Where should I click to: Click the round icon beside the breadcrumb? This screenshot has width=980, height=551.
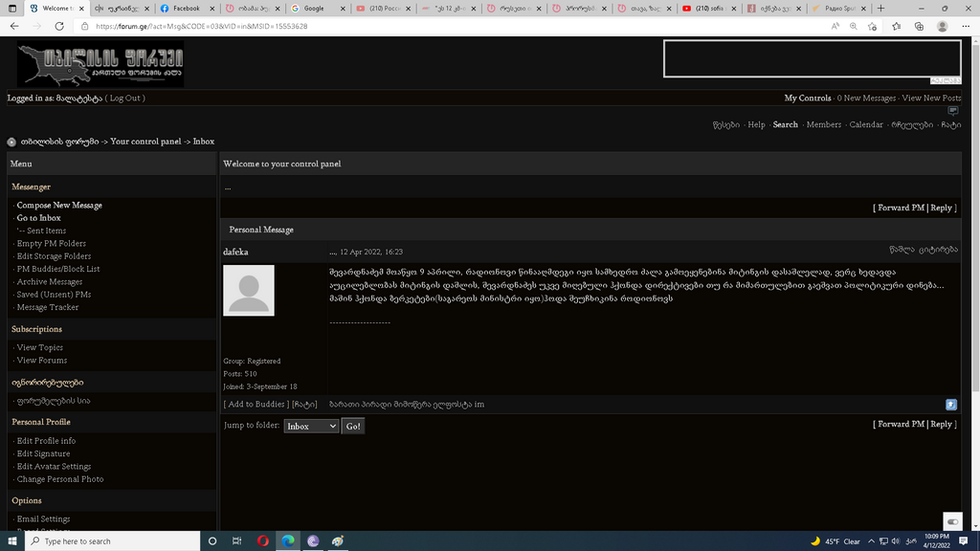(11, 142)
